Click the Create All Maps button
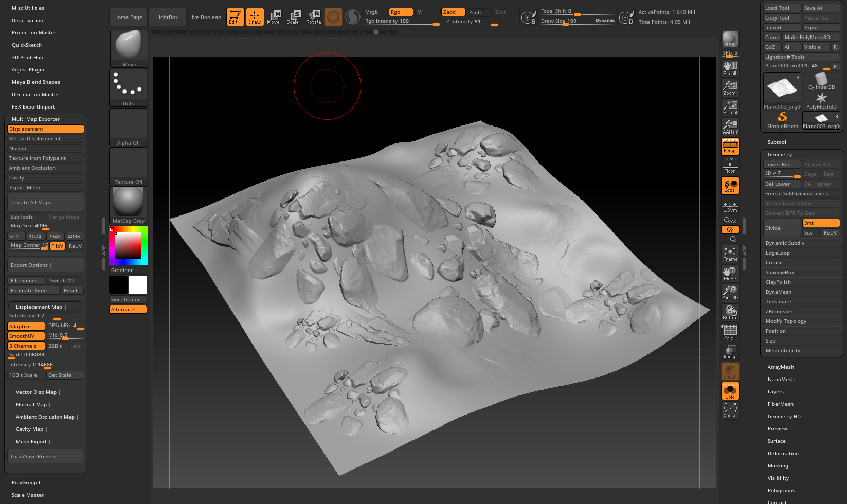The image size is (847, 504). (45, 202)
